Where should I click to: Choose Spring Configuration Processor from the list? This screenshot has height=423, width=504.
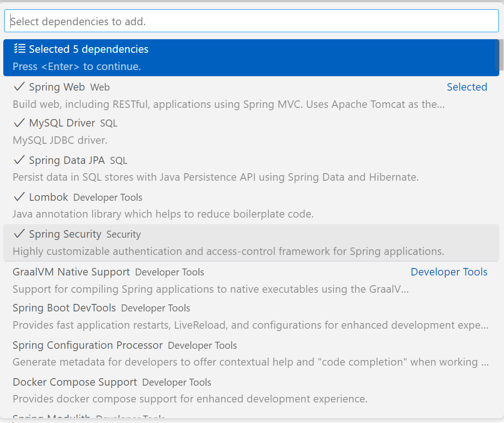[x=87, y=345]
